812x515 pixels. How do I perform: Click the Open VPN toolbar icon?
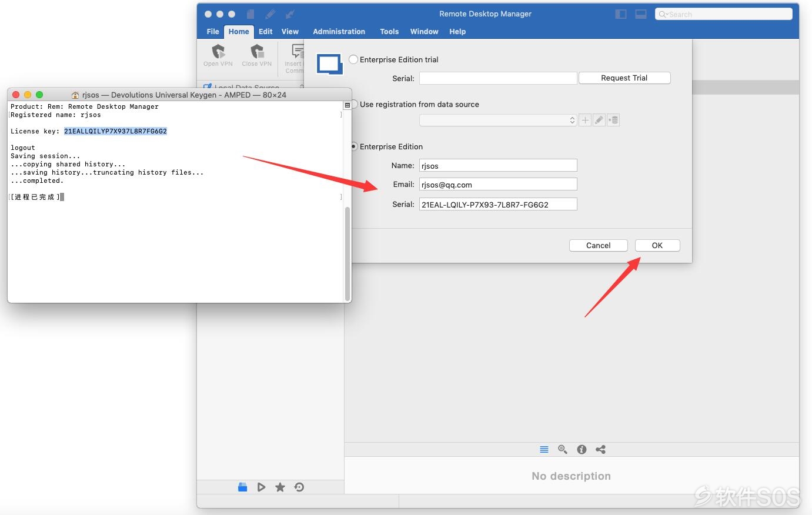(218, 52)
